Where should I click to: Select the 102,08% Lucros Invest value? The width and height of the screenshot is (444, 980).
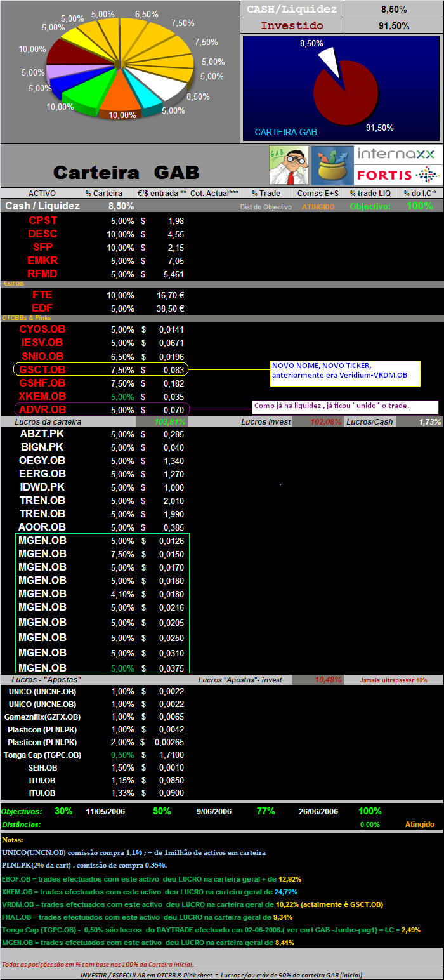[326, 421]
